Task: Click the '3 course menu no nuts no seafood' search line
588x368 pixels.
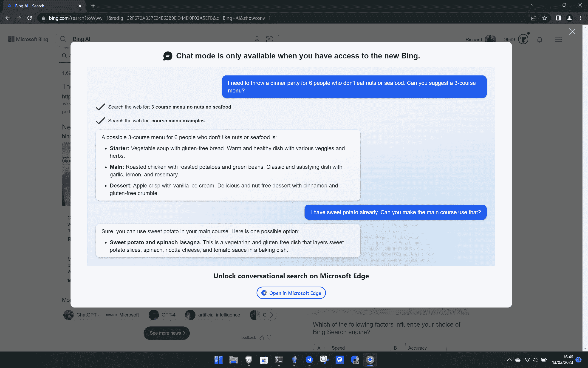Action: pyautogui.click(x=164, y=107)
